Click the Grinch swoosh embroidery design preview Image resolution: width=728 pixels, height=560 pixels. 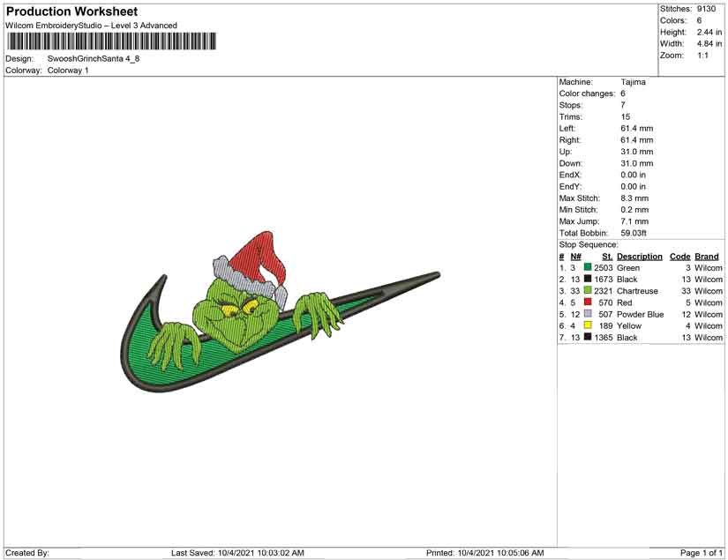[279, 312]
